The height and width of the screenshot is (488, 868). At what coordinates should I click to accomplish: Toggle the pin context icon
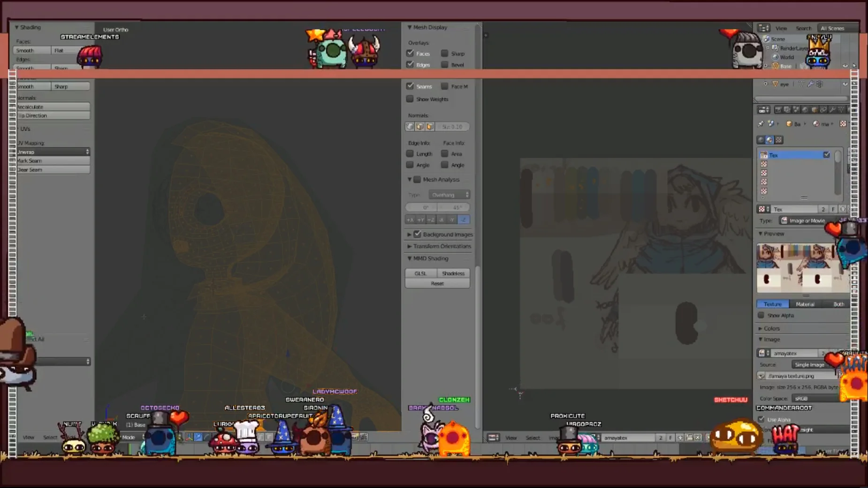[761, 124]
